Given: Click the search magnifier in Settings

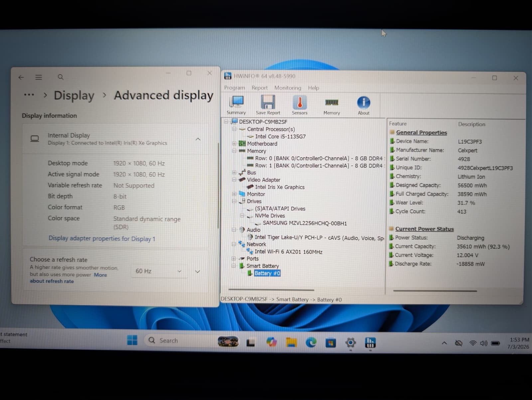Looking at the screenshot, I should pyautogui.click(x=61, y=77).
